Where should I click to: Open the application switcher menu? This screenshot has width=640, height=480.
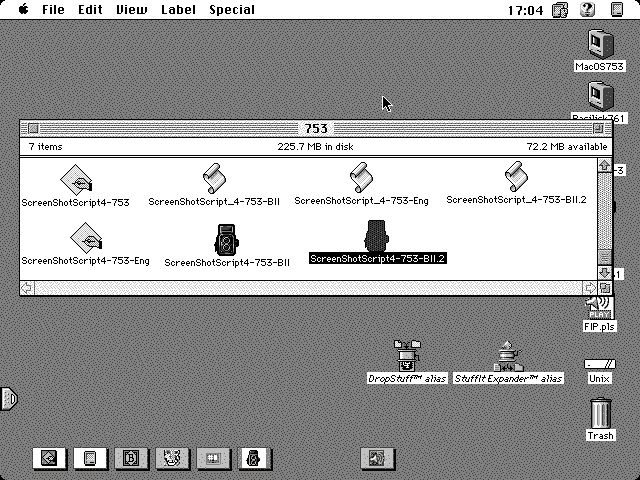[616, 9]
